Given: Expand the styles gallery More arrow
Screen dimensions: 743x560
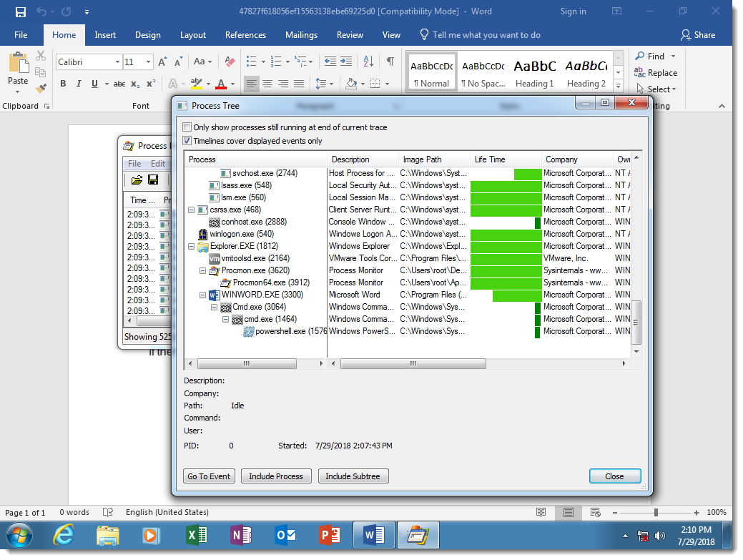Looking at the screenshot, I should [619, 85].
